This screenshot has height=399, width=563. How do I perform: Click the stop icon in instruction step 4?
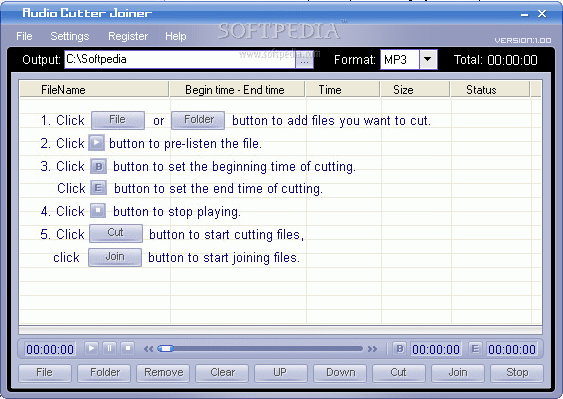(x=98, y=211)
